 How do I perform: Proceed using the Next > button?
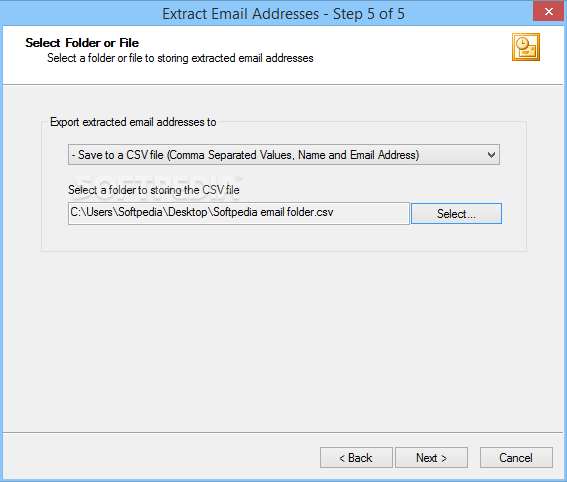coord(431,458)
